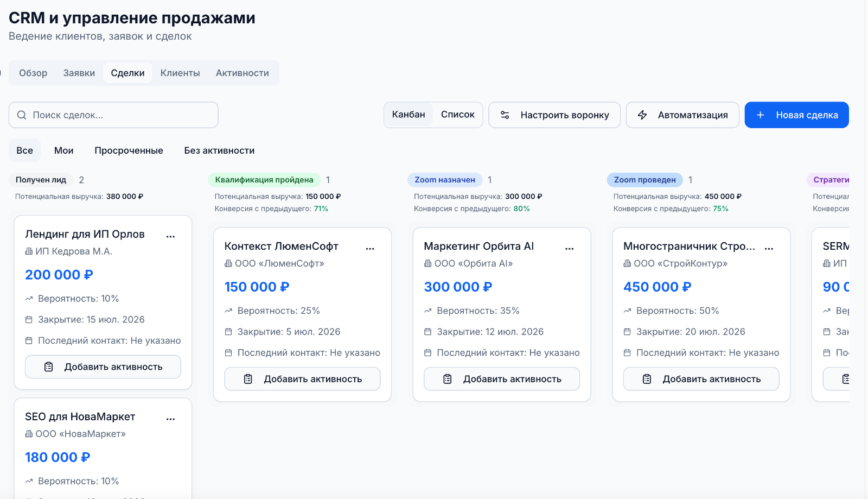The image size is (868, 499).
Task: Open more options for Лендинг для ИП Орлов deal
Action: (x=170, y=236)
